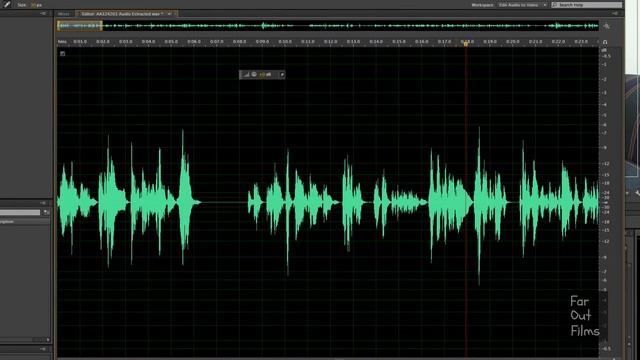Click the dB label atop amplitude scale
This screenshot has width=640, height=360.
pos(604,50)
